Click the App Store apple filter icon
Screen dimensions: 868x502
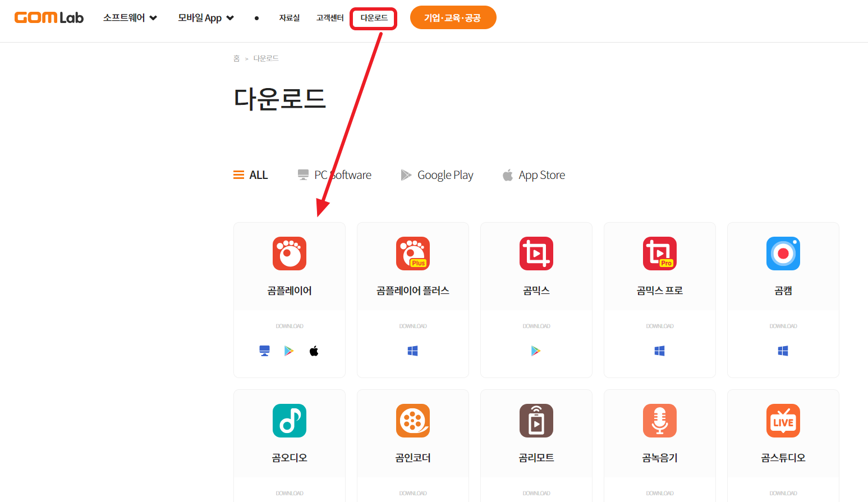click(x=508, y=175)
